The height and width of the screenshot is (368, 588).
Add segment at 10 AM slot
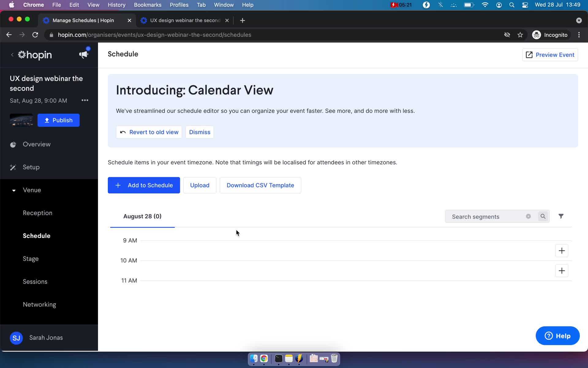[x=562, y=271]
